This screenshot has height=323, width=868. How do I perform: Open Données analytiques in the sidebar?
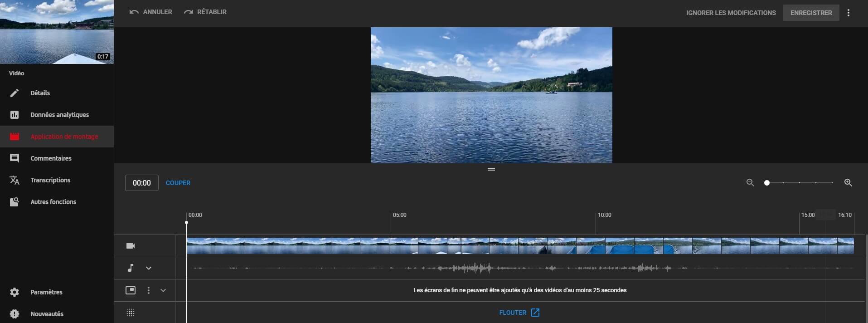57,115
